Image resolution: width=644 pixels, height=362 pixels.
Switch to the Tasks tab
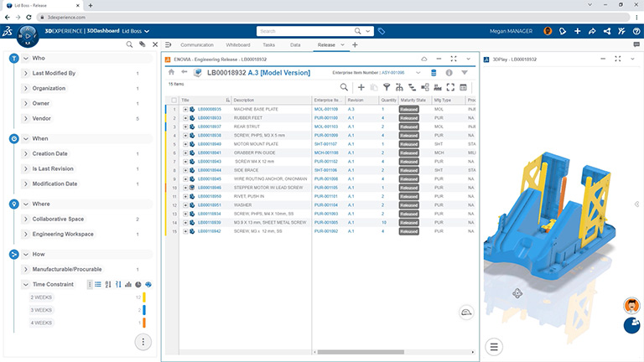coord(268,44)
